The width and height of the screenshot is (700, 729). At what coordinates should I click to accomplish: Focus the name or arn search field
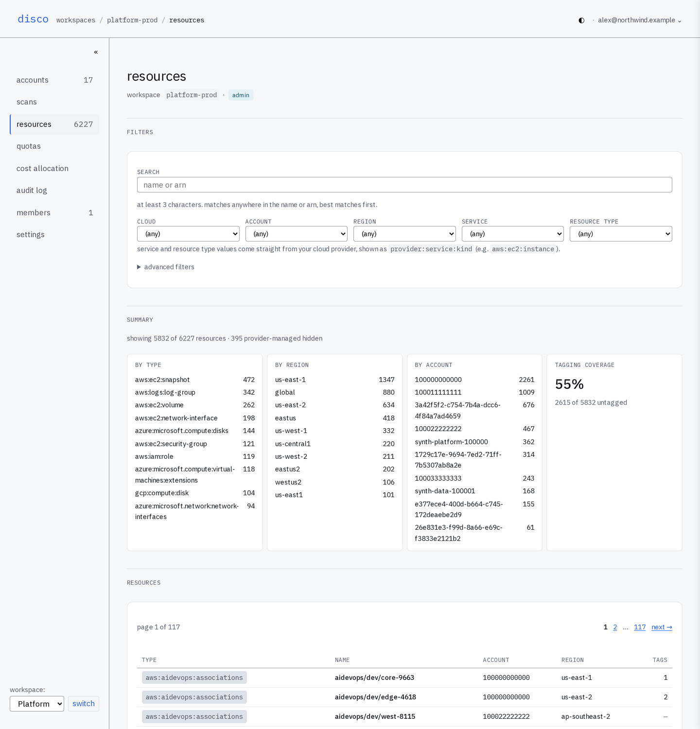click(x=404, y=185)
